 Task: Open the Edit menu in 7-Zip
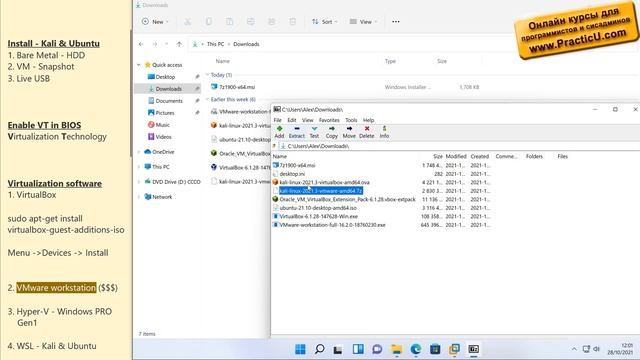point(291,120)
